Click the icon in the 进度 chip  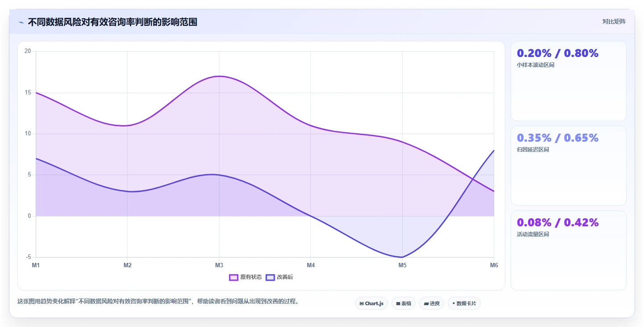point(426,304)
